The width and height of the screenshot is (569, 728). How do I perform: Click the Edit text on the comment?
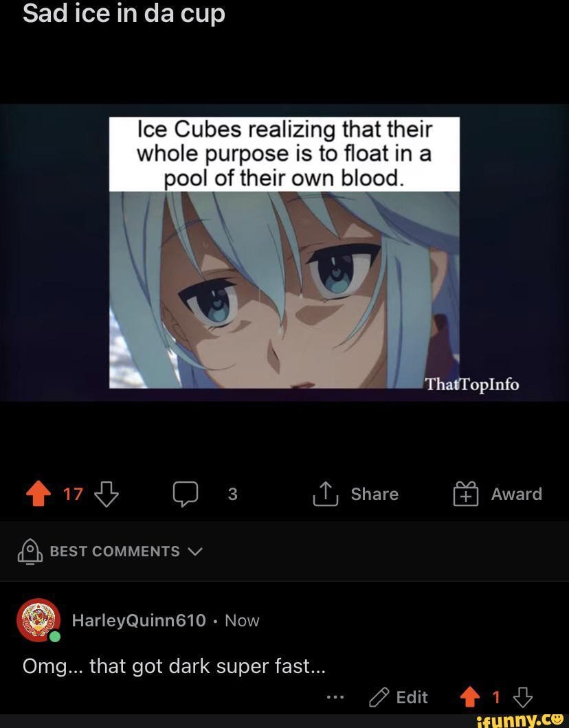(x=412, y=697)
